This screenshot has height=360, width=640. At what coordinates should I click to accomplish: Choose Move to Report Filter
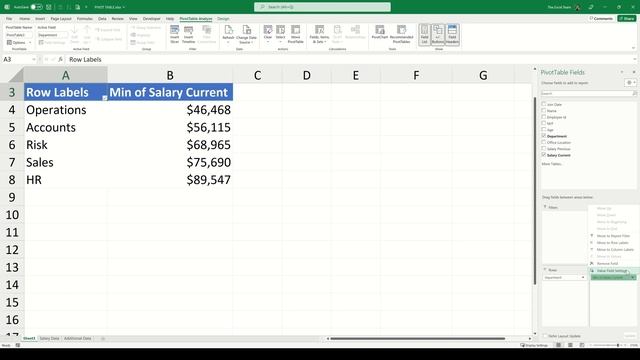(613, 236)
